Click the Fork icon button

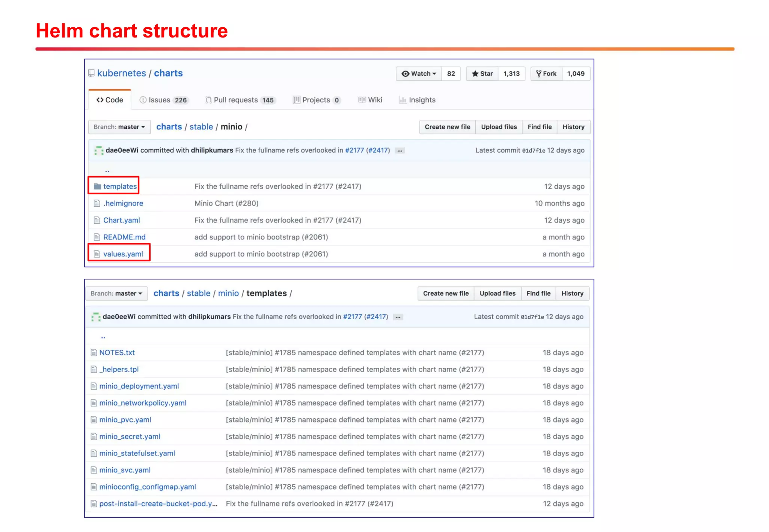pyautogui.click(x=546, y=74)
